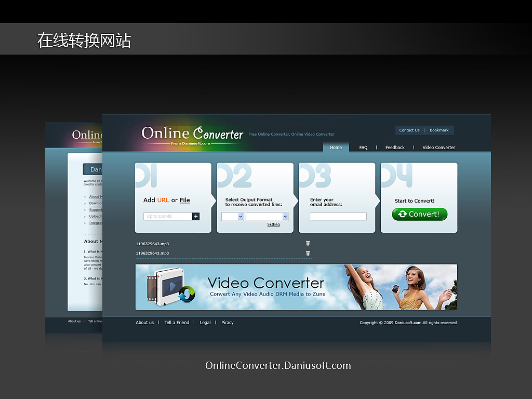Click the Online Converter logo in front window
The width and height of the screenshot is (532, 399).
point(192,135)
